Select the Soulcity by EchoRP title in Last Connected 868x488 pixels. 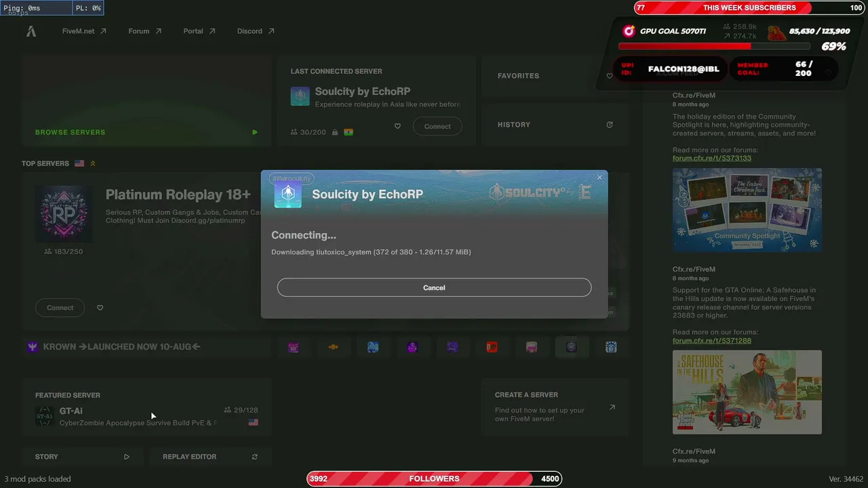(362, 91)
